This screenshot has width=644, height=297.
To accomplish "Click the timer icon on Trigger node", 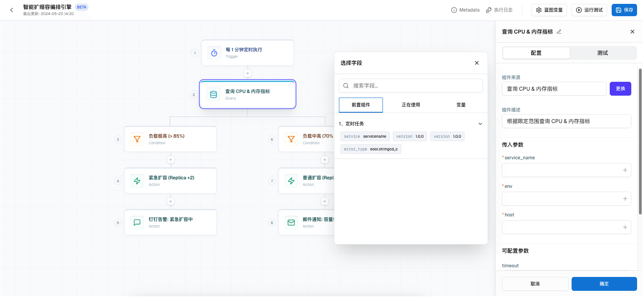I will pyautogui.click(x=214, y=53).
